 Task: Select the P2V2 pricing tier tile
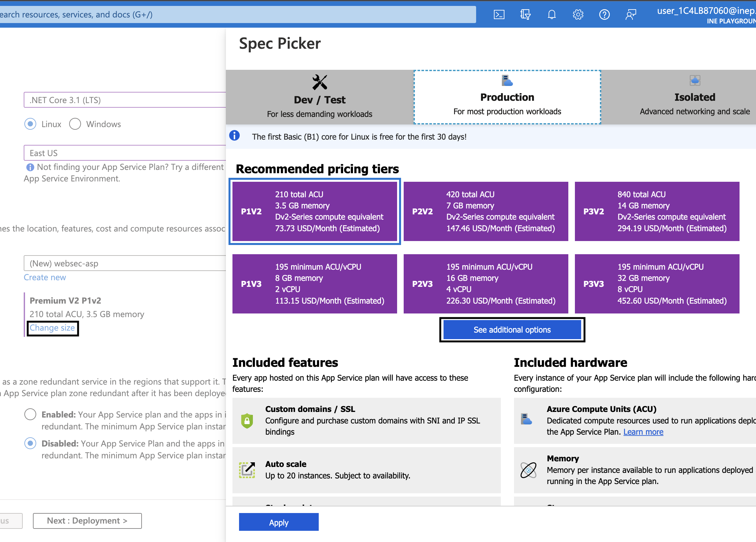(x=486, y=211)
